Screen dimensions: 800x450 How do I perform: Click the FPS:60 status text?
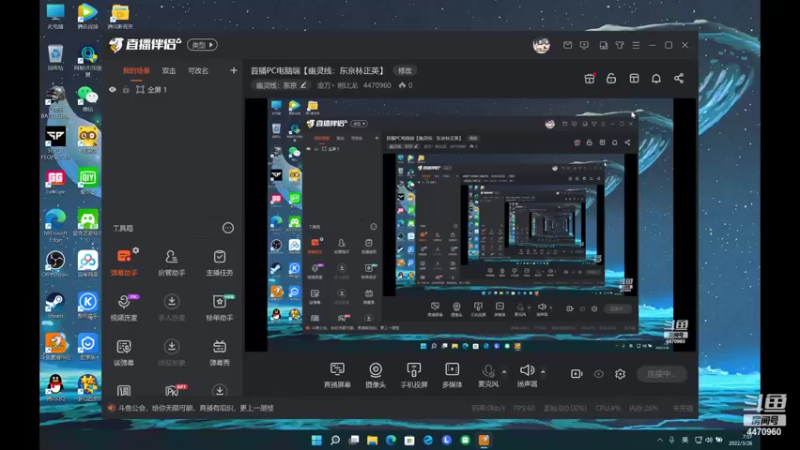click(524, 408)
